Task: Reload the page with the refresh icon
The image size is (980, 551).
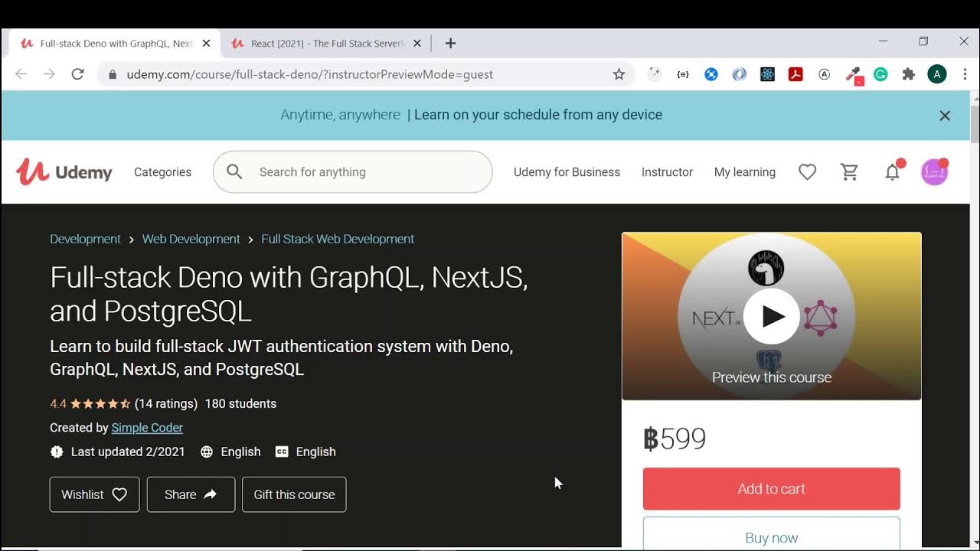Action: pos(77,74)
